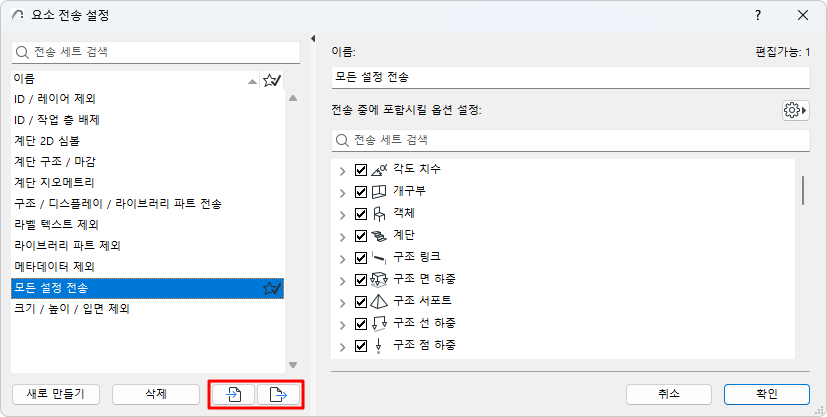Screen dimensions: 827x417
Task: Expand the 구조 링크 settings group
Action: [343, 258]
